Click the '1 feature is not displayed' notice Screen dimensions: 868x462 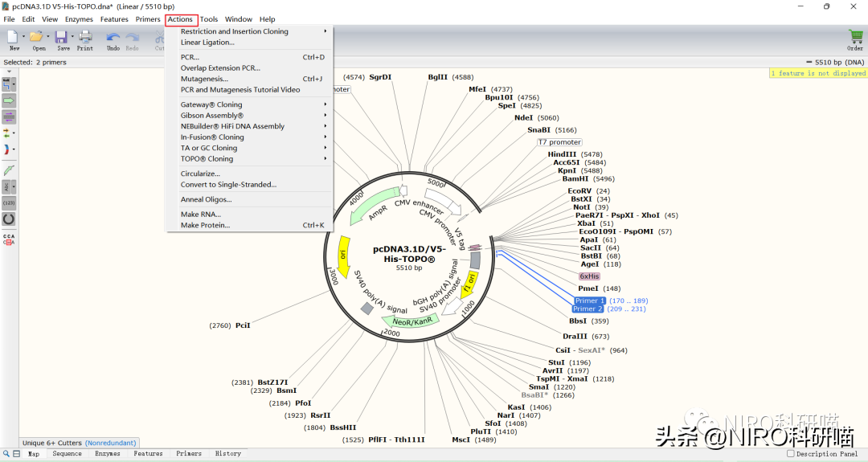(818, 73)
